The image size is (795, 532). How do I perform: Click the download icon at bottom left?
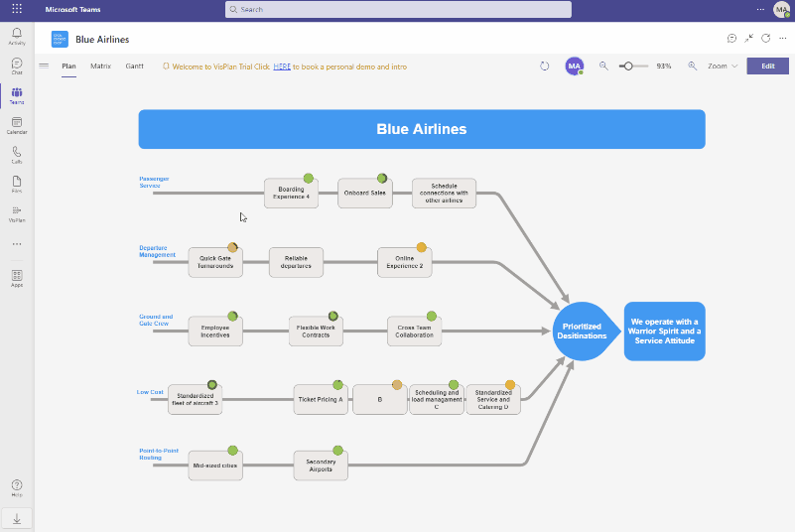coord(17,519)
